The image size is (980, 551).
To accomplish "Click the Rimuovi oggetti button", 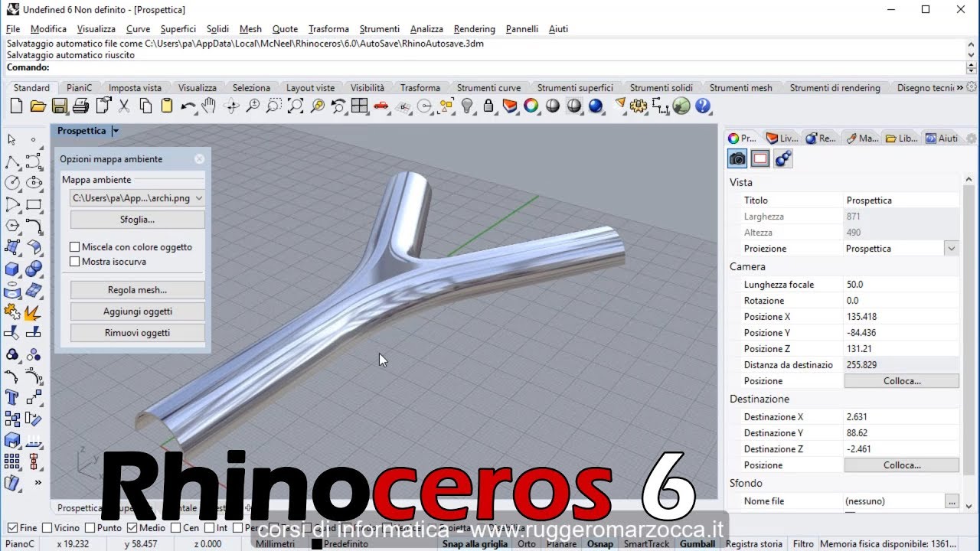I will coord(137,333).
